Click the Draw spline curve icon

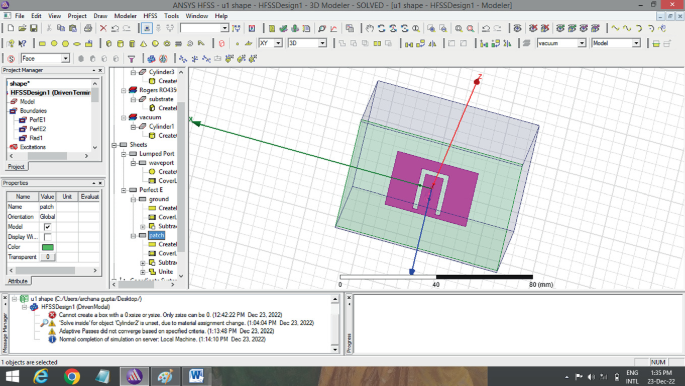point(627,28)
